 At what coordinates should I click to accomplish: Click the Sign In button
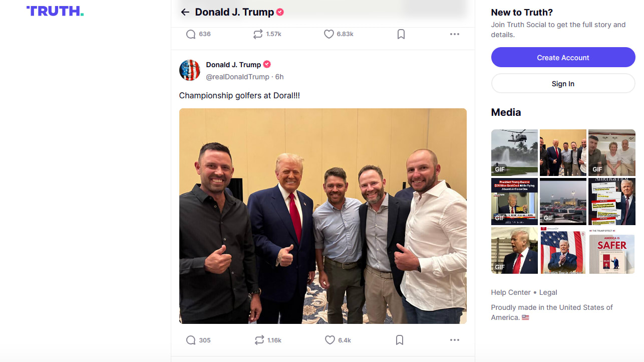pyautogui.click(x=563, y=84)
